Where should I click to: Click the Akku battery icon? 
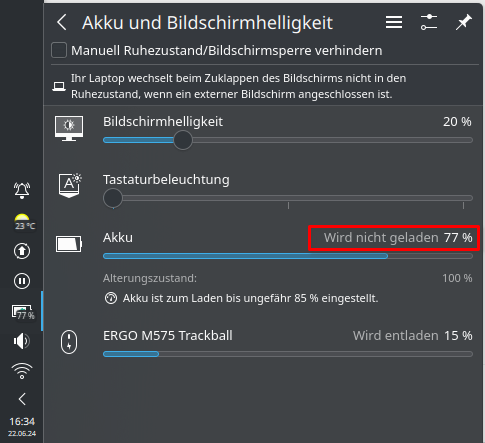pyautogui.click(x=69, y=244)
